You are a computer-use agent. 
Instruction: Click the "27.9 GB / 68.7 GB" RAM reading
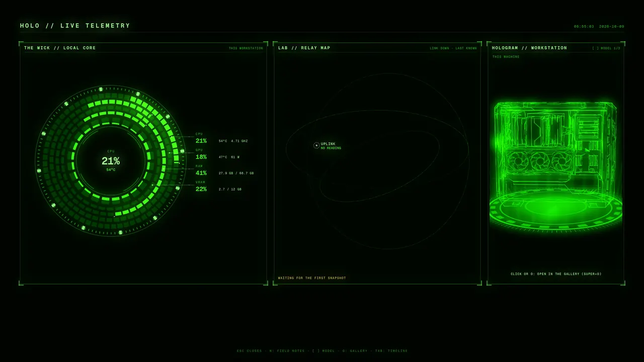(236, 173)
